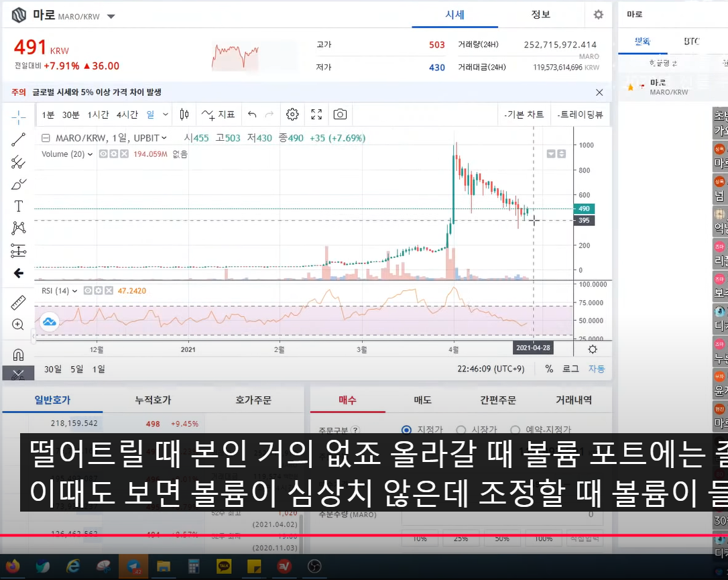The width and height of the screenshot is (728, 580).
Task: Open the 지표 indicators menu
Action: (219, 114)
